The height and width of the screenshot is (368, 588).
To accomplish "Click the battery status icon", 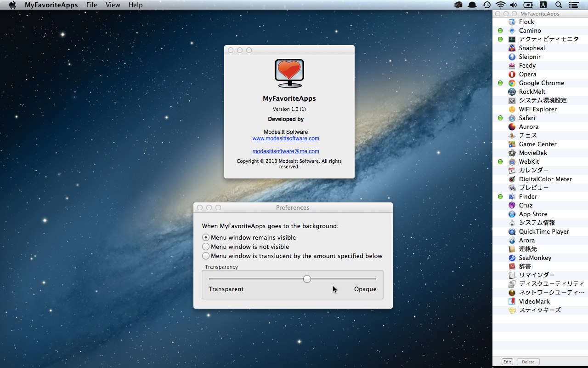I will (x=528, y=5).
